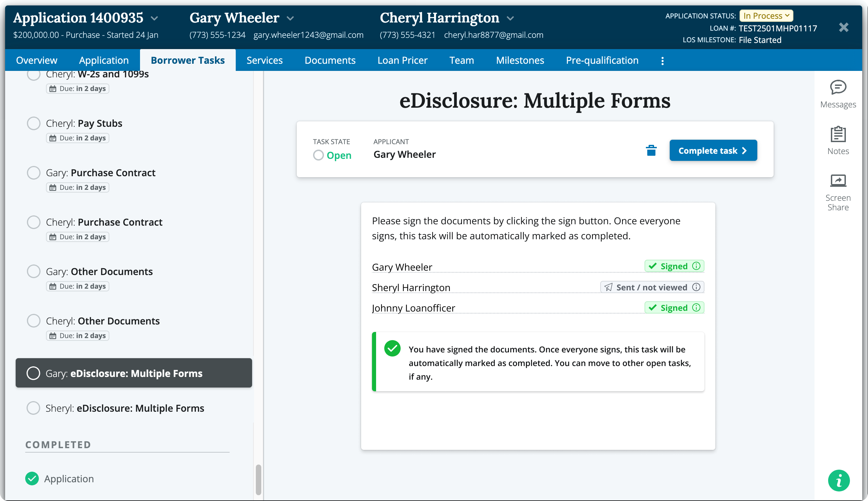Click the green info help icon
Viewport: 868px width, 501px height.
(x=838, y=480)
